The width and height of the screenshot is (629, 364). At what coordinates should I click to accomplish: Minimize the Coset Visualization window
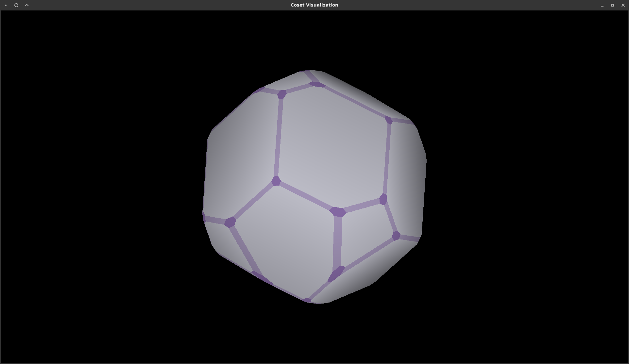(x=602, y=5)
